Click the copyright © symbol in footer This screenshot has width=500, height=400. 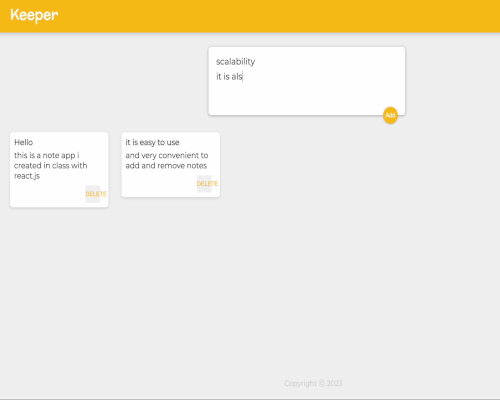pos(322,383)
